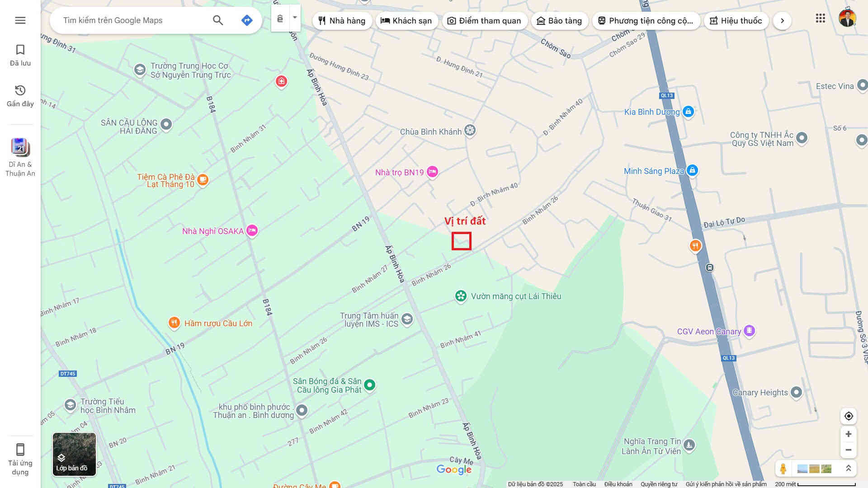Select the Hiệu thuốc category chip

(736, 21)
